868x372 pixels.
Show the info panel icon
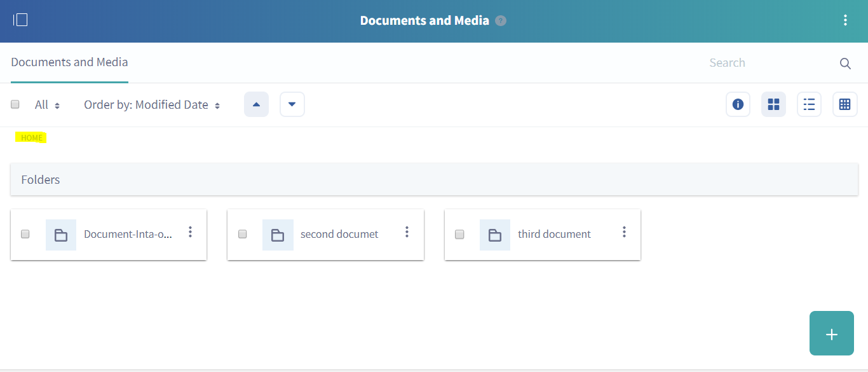pyautogui.click(x=738, y=105)
